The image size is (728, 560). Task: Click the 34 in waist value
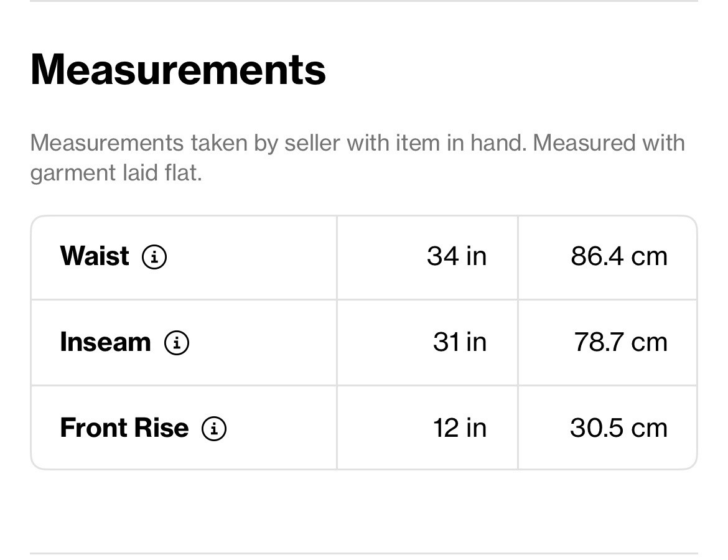pyautogui.click(x=457, y=256)
